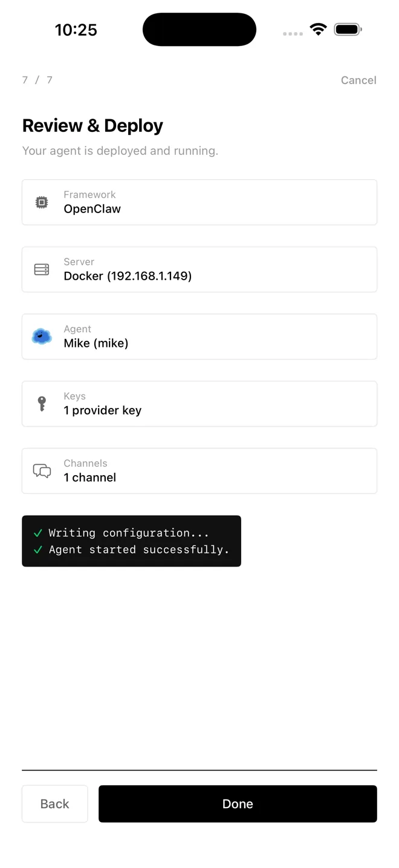Open the 1 channel row
The height and width of the screenshot is (868, 399).
click(199, 471)
